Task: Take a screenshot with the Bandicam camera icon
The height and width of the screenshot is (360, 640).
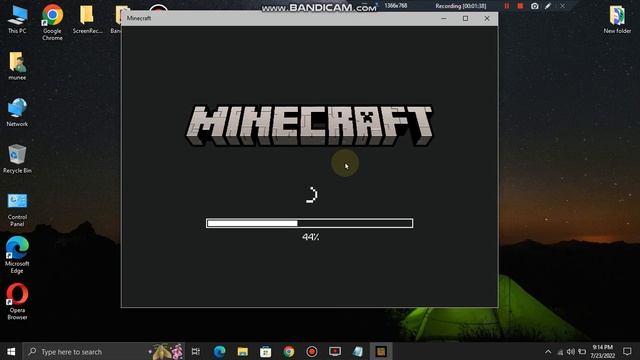Action: (x=534, y=6)
